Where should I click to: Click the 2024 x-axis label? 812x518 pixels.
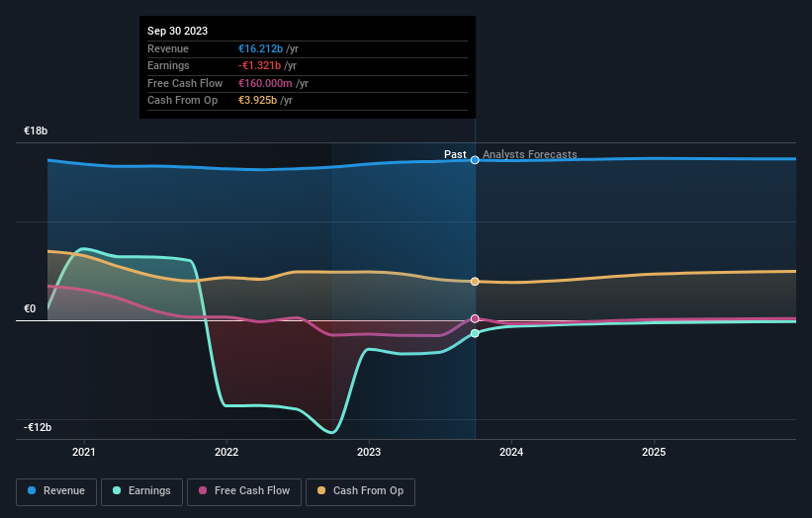pos(511,452)
